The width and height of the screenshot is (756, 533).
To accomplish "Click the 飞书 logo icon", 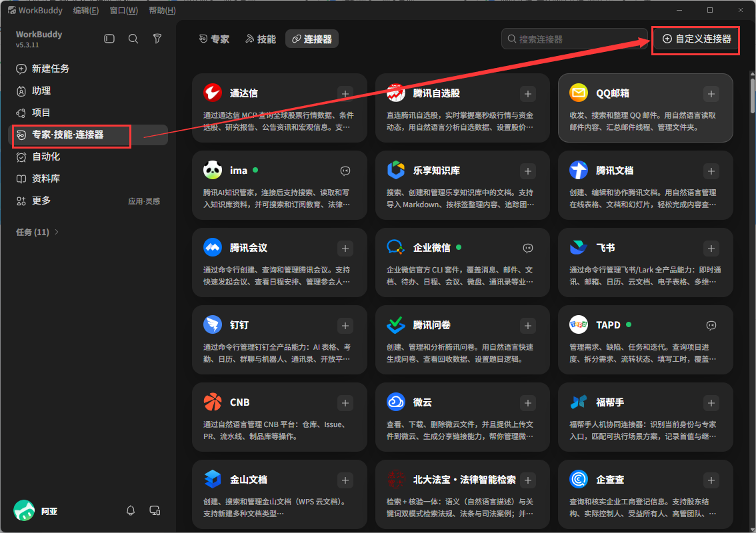I will point(579,247).
